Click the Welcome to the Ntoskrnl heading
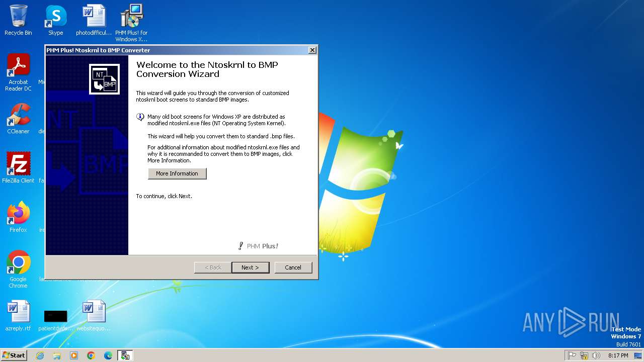 (x=207, y=69)
